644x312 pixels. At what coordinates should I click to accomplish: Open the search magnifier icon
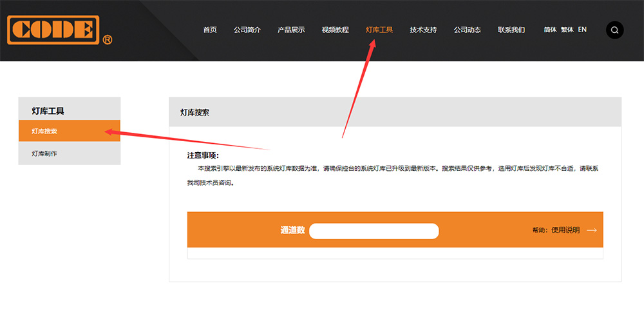614,30
